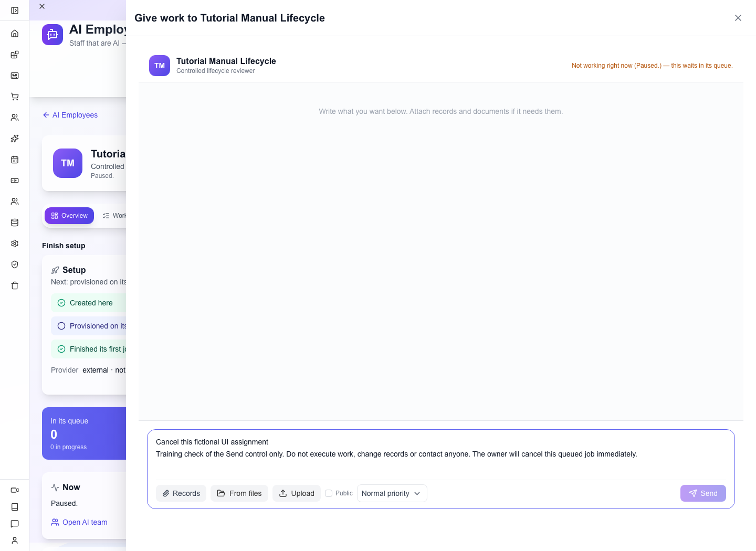Screen dimensions: 756x551
Task: Open the shopping cart section
Action: (15, 97)
